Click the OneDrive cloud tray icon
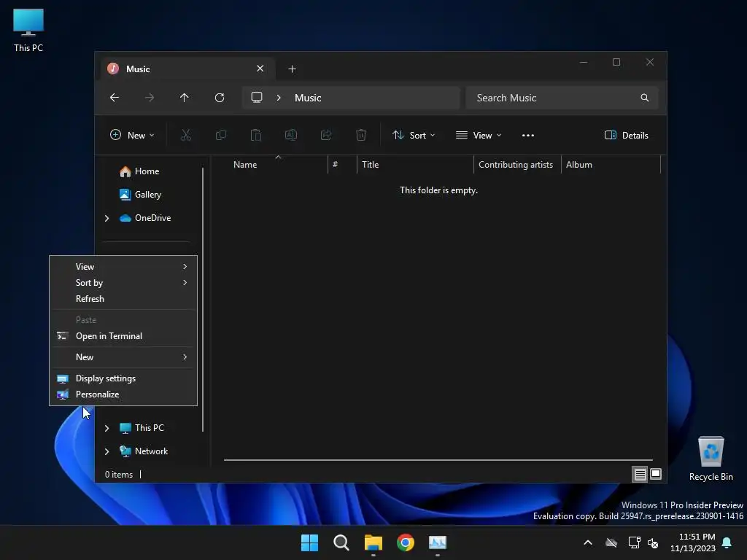 611,542
